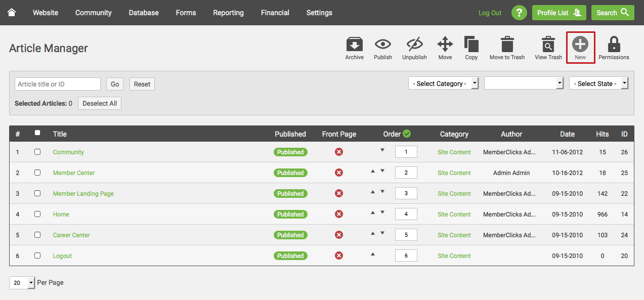Click the Publish eye icon
The image size is (644, 300).
382,45
